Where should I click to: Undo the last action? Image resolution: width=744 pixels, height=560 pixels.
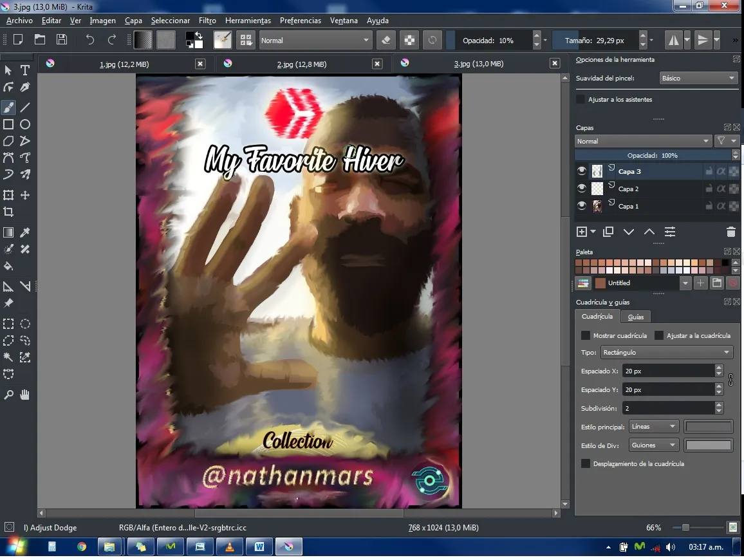coord(89,39)
